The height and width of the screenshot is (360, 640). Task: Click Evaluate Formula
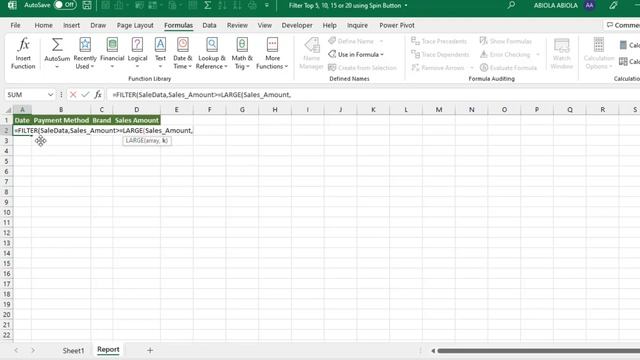[x=509, y=68]
